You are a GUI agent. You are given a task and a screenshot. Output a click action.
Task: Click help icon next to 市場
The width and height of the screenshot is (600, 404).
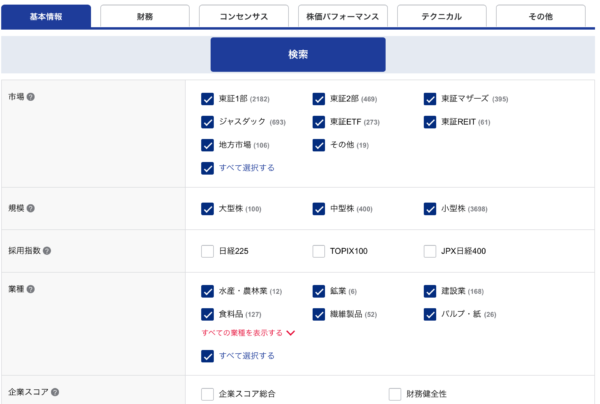tap(31, 97)
